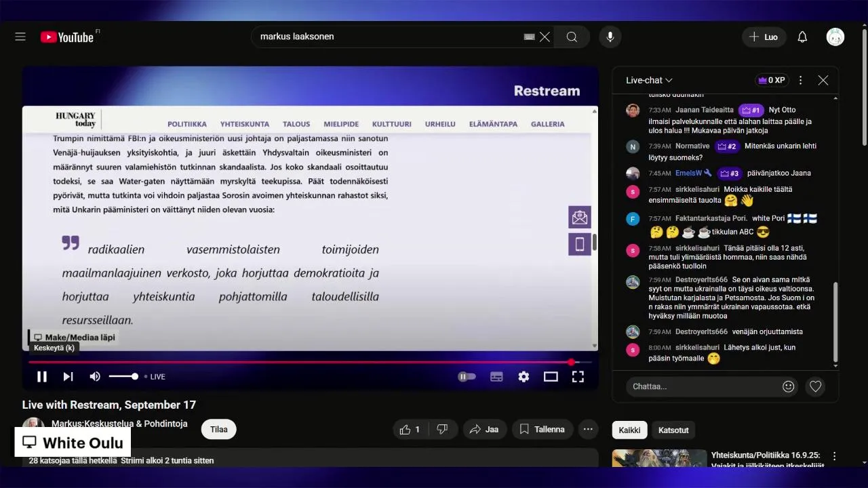Click the page scrollbar at right edge
The image size is (868, 488).
coord(864,88)
